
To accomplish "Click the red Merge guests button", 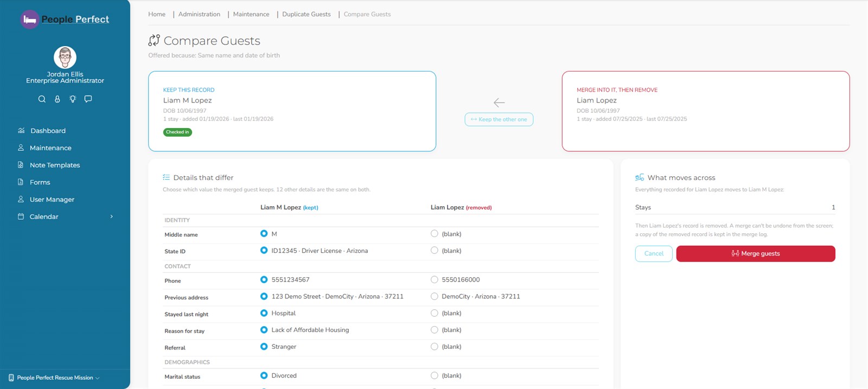I will (756, 253).
